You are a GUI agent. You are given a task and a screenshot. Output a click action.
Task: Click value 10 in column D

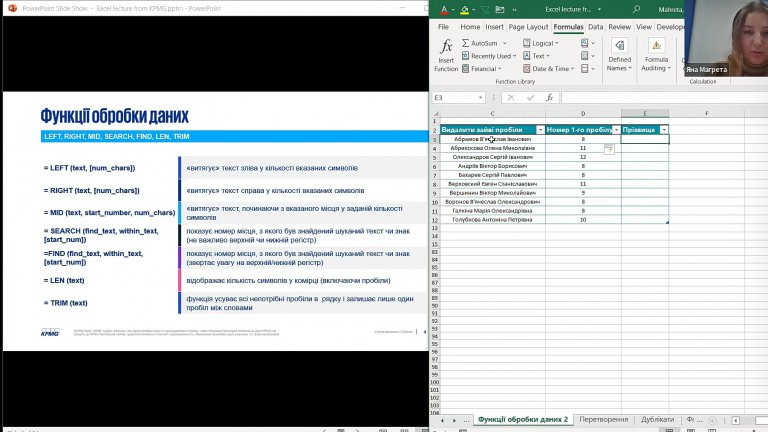[x=583, y=220]
